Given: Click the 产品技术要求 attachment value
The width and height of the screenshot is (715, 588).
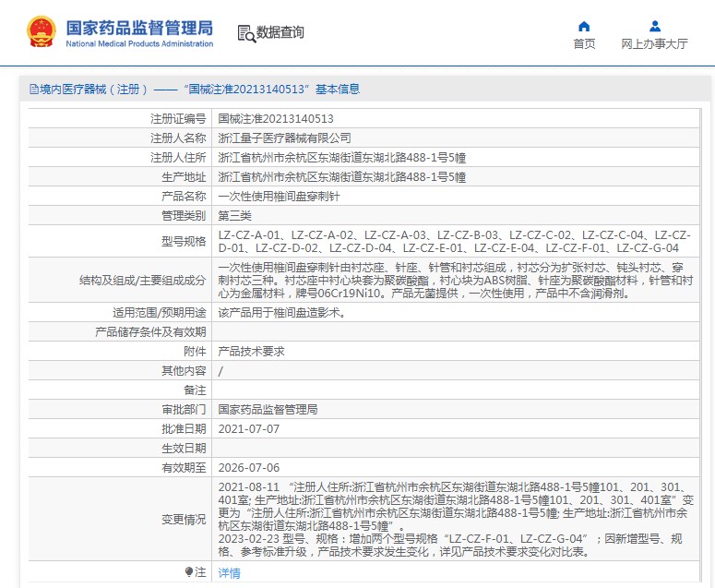Looking at the screenshot, I should click(251, 352).
